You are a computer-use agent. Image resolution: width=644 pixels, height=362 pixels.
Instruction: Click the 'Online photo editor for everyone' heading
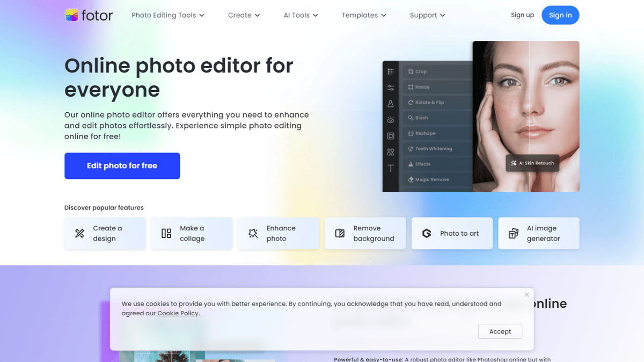coord(179,77)
